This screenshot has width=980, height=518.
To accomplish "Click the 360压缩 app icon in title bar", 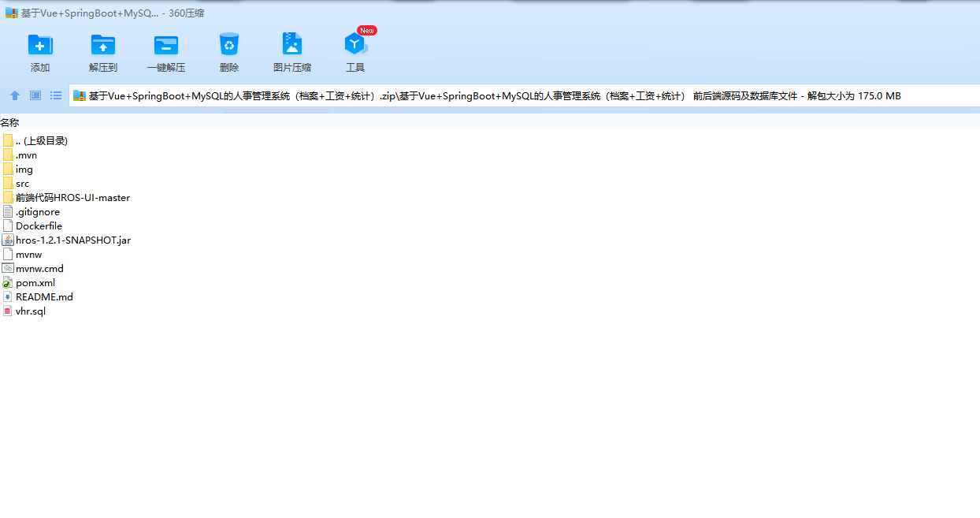I will pyautogui.click(x=12, y=13).
